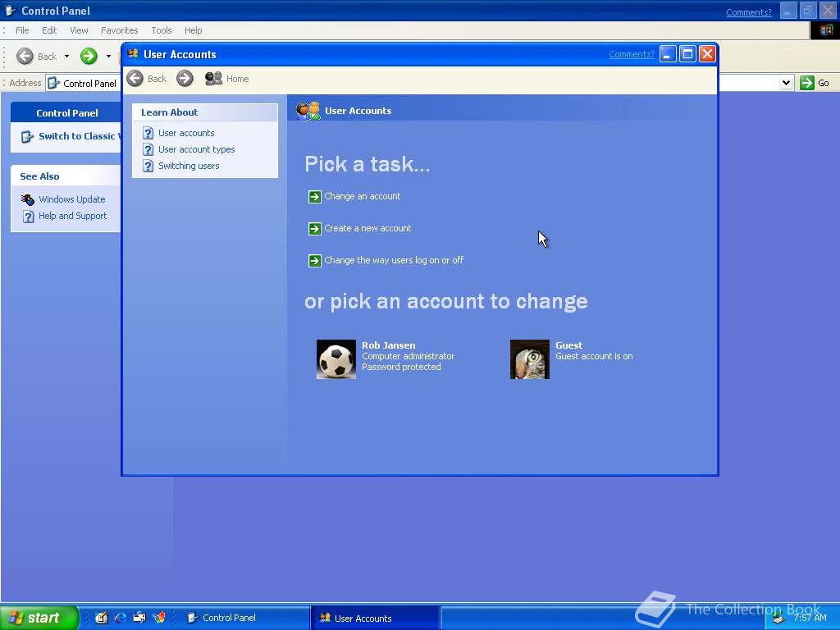Close the User Accounts window
This screenshot has width=840, height=630.
click(707, 54)
